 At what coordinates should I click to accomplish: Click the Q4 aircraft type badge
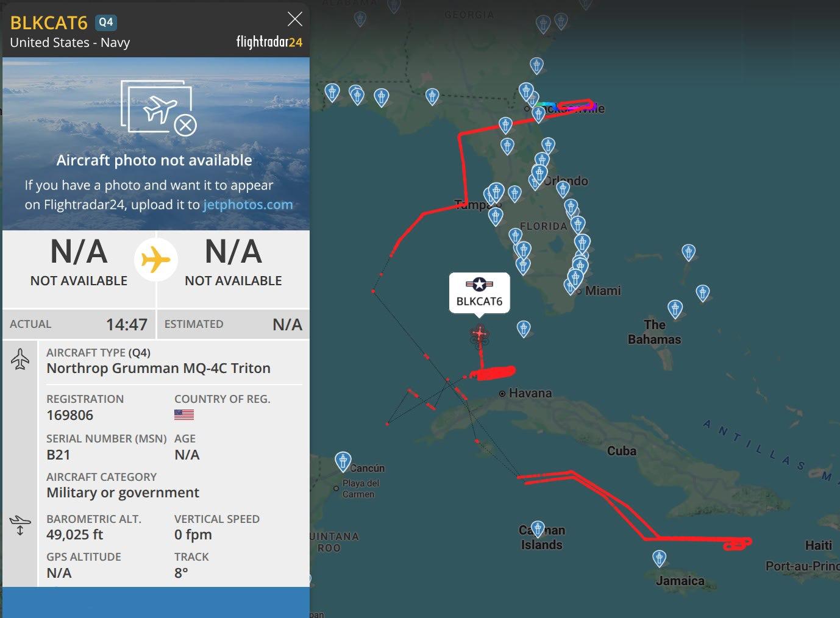(105, 23)
